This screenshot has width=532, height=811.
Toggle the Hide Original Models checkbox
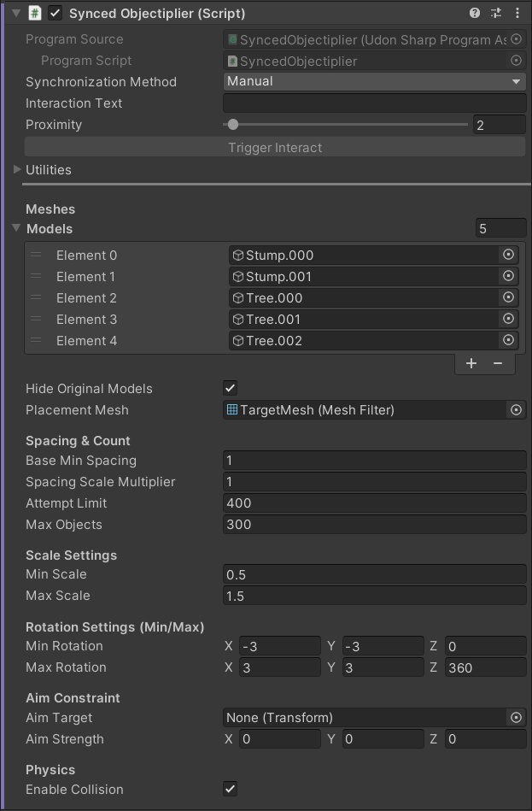point(230,388)
